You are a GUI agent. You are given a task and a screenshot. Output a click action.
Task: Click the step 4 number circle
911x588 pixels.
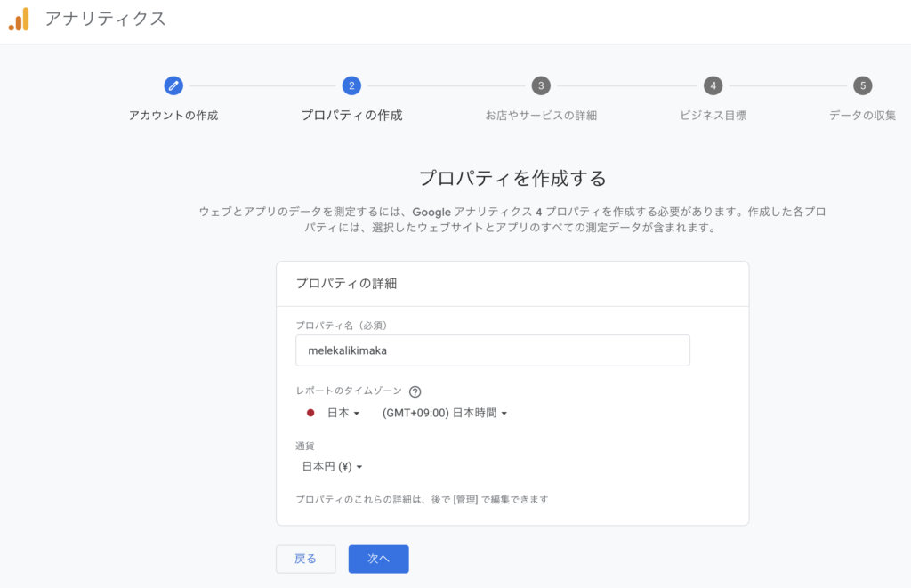713,85
